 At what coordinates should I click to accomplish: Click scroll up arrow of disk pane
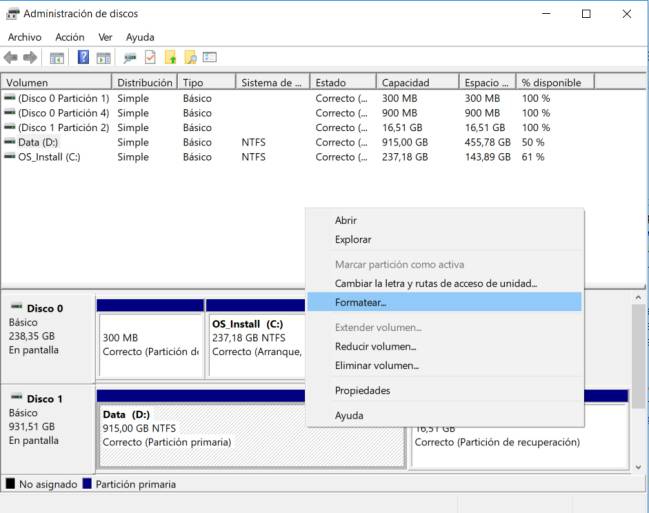pyautogui.click(x=638, y=297)
